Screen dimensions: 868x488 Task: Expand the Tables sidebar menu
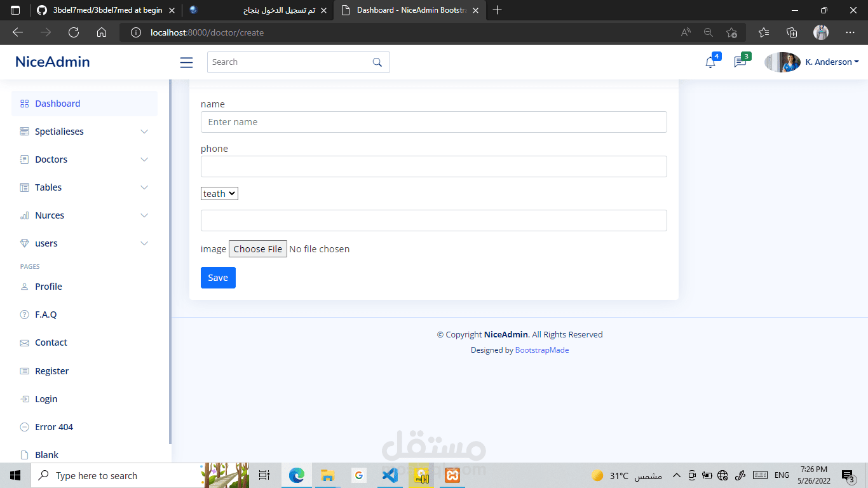pyautogui.click(x=85, y=187)
